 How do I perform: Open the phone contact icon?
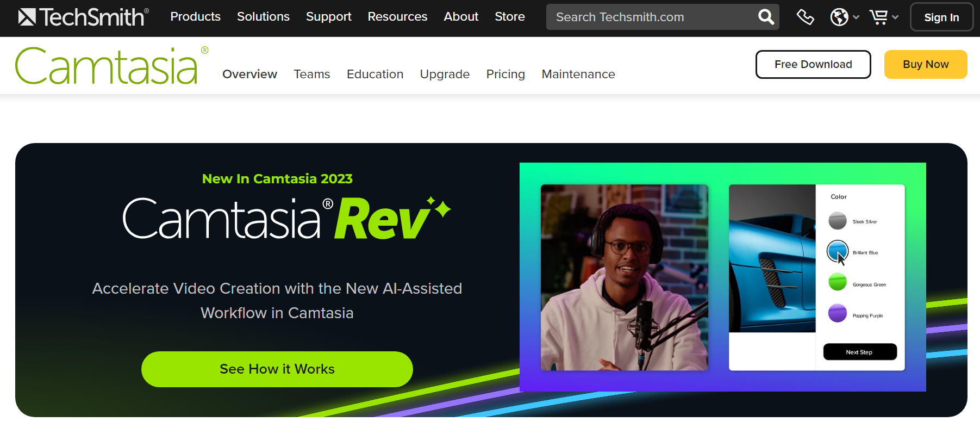point(805,17)
